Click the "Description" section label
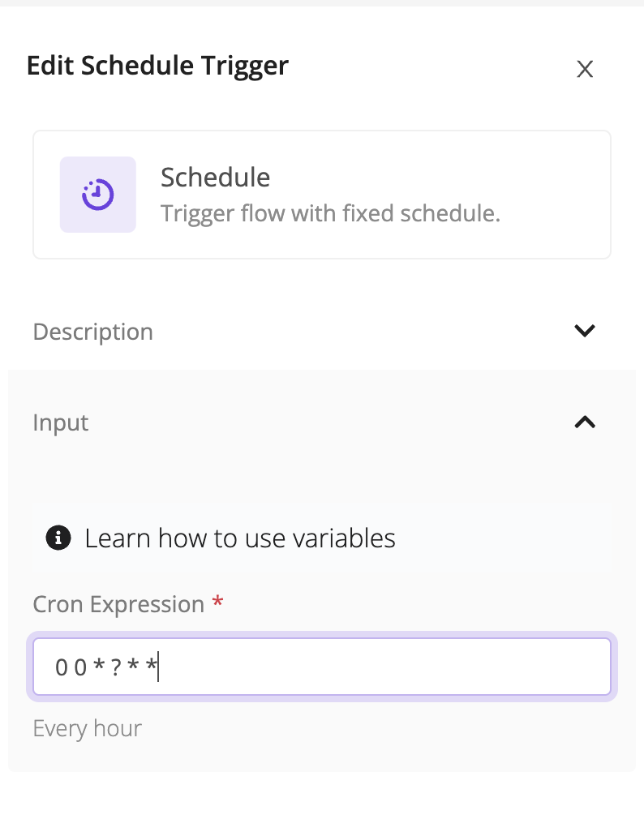This screenshot has height=819, width=644. (92, 332)
